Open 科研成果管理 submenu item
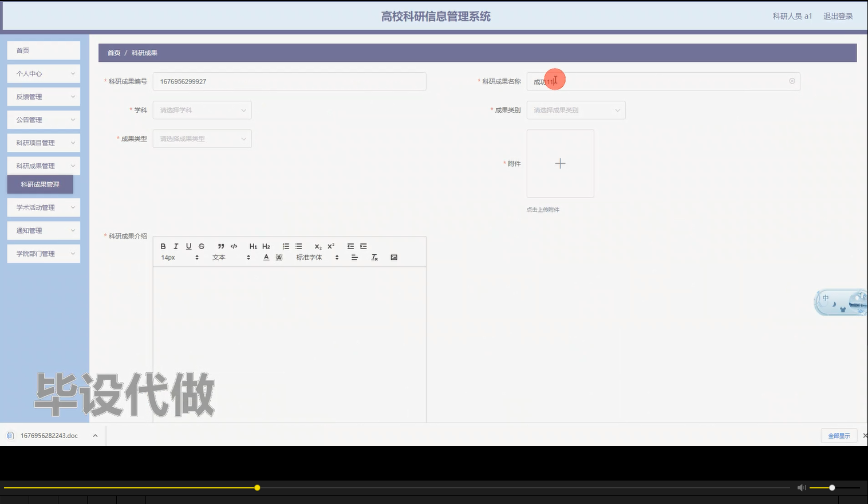This screenshot has height=504, width=868. (x=40, y=184)
